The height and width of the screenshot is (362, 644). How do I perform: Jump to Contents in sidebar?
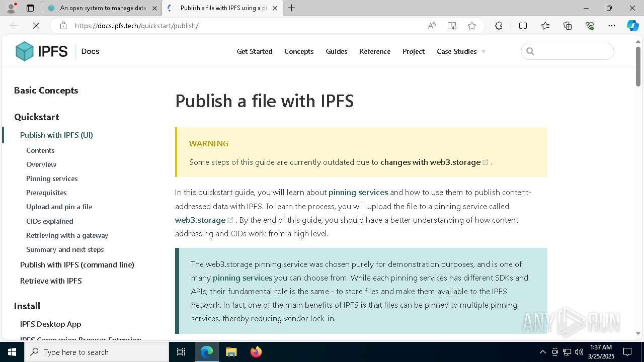40,150
